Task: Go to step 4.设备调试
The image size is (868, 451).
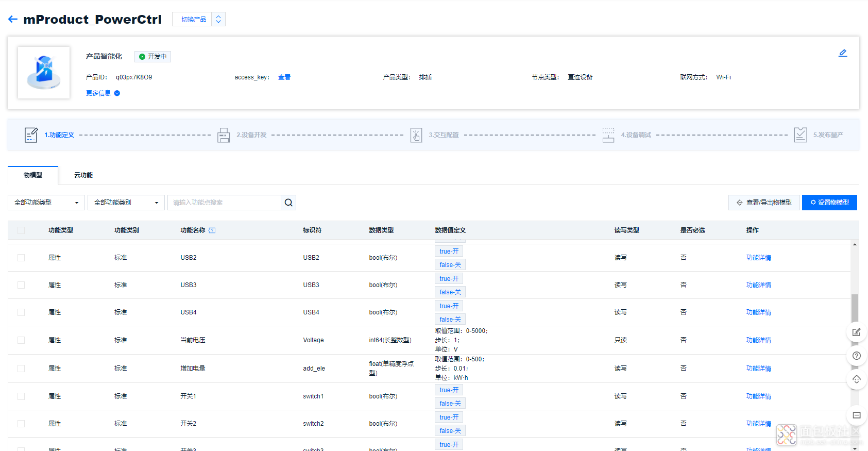Action: tap(636, 135)
